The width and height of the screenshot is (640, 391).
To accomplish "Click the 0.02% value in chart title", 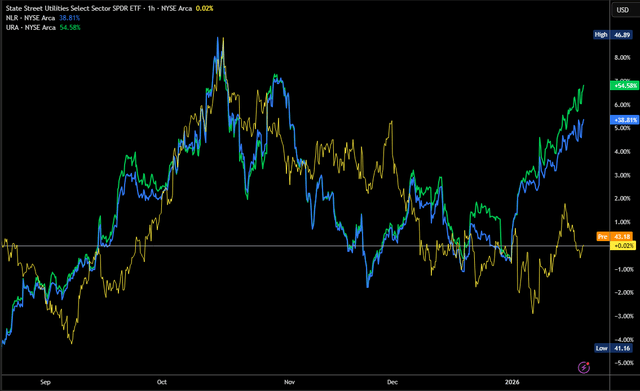I will [204, 8].
